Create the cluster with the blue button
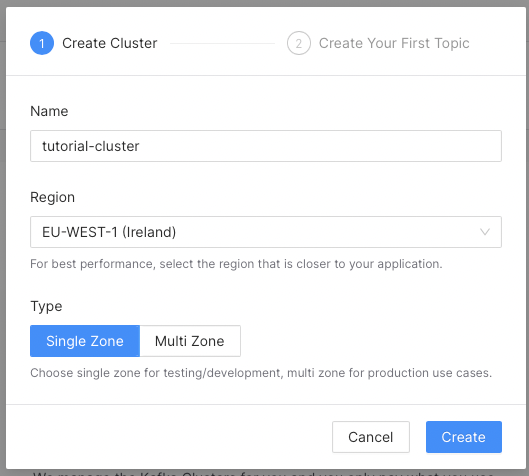Screen dimensions: 529x476 click(x=464, y=437)
